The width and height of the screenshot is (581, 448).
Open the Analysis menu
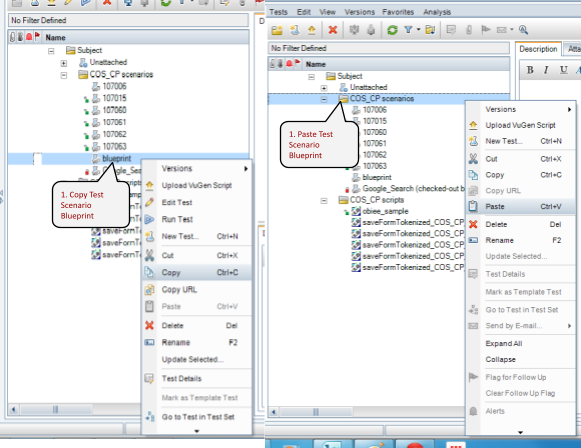pos(437,12)
